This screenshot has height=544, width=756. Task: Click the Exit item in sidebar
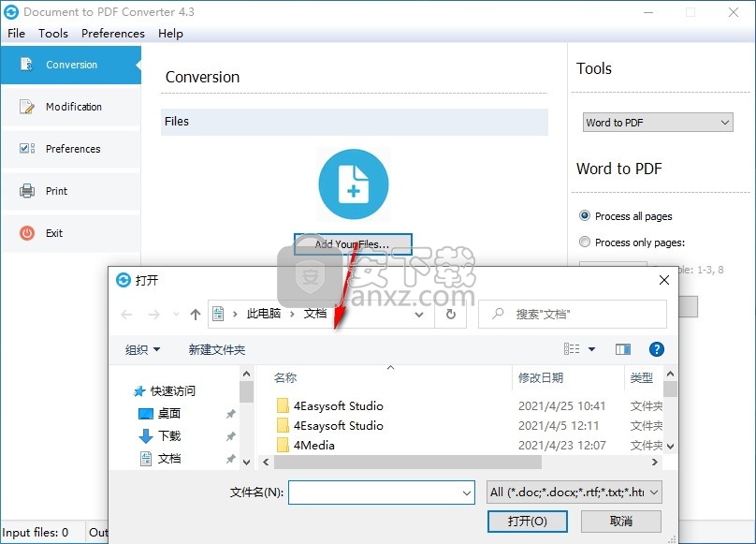pyautogui.click(x=71, y=232)
